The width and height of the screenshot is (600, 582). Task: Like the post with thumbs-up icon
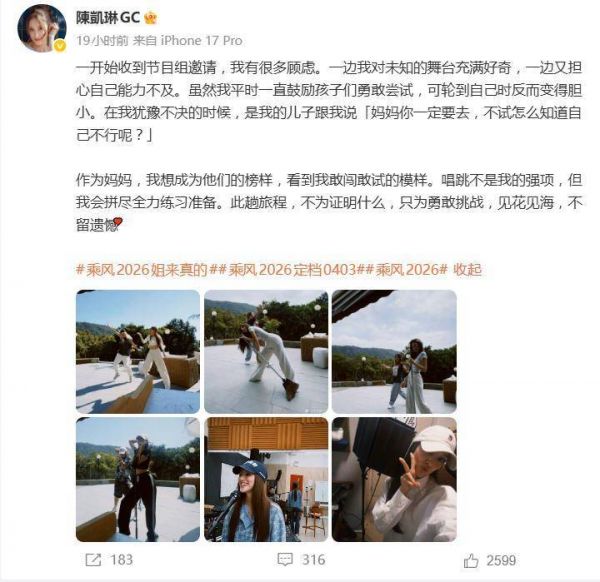click(x=471, y=561)
